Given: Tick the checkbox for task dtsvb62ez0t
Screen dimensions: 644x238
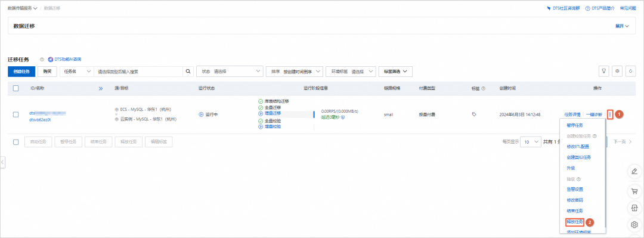Looking at the screenshot, I should pos(16,115).
